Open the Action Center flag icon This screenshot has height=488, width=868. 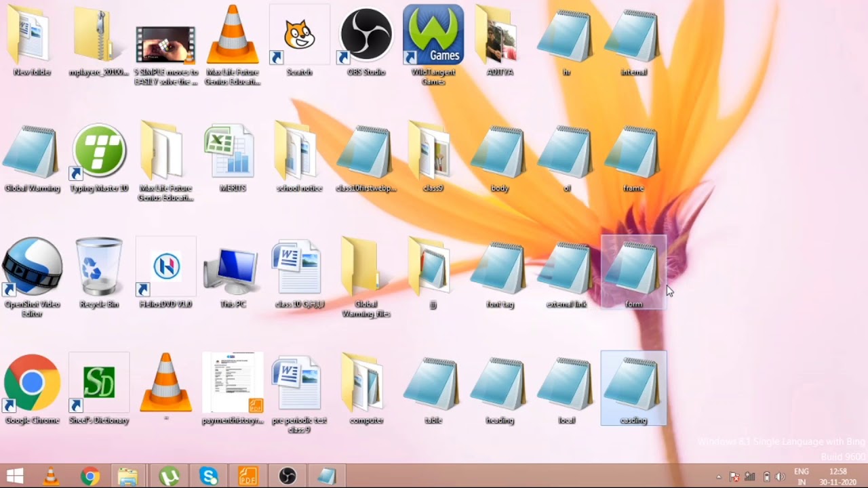(734, 476)
